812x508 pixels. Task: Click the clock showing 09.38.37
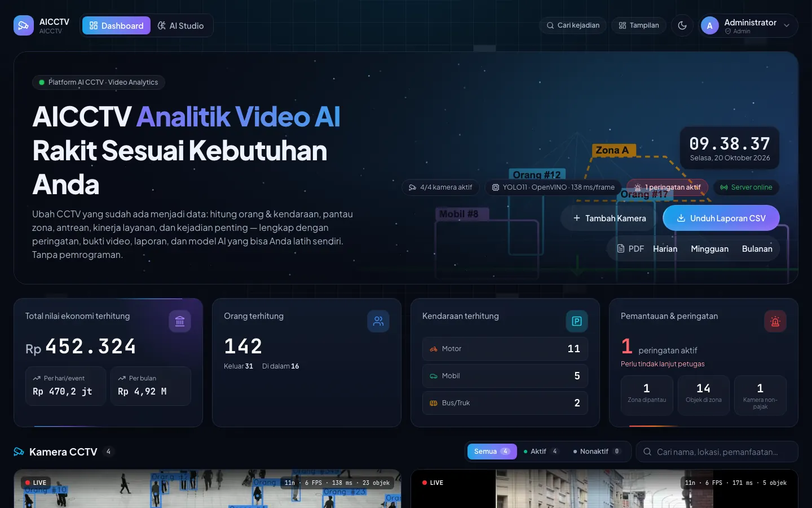point(730,148)
